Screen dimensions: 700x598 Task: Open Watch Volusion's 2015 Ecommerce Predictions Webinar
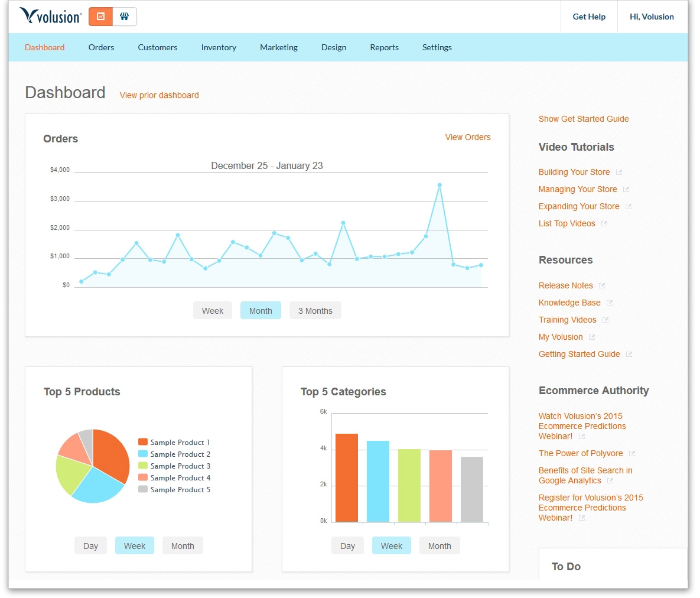(582, 427)
